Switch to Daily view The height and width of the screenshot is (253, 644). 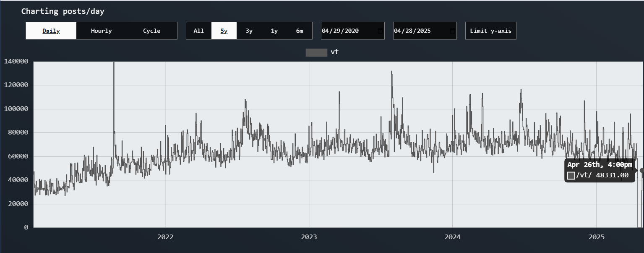click(x=51, y=31)
